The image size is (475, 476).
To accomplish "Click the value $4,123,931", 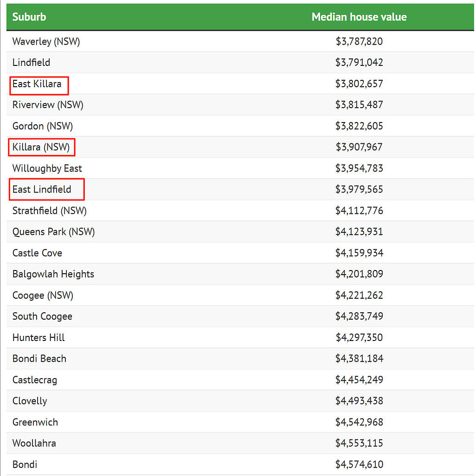I will click(359, 232).
